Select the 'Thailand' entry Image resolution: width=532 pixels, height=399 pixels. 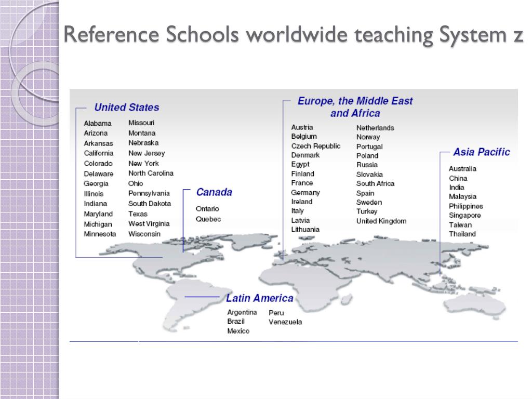[462, 234]
